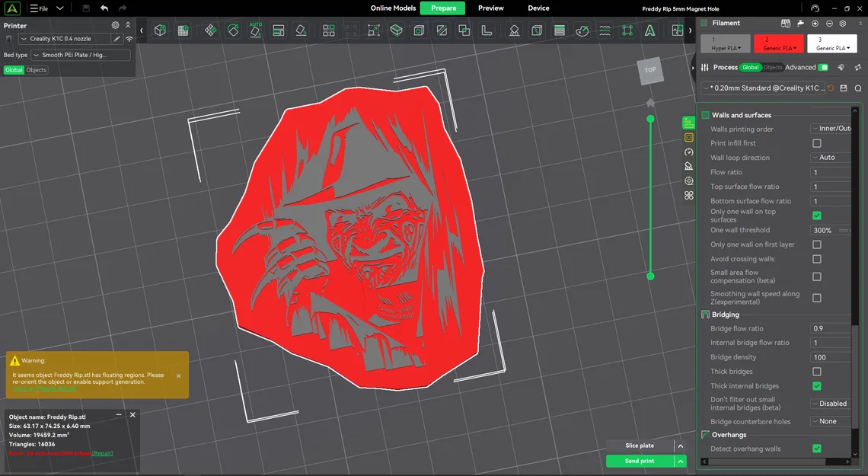
Task: Select the Seam painting cube tool
Action: point(537,30)
